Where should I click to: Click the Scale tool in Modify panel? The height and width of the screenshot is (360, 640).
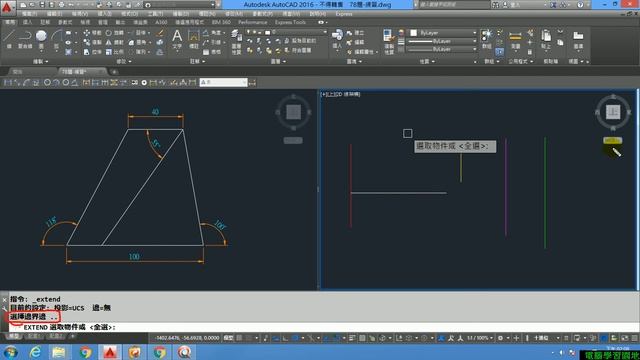pos(115,52)
